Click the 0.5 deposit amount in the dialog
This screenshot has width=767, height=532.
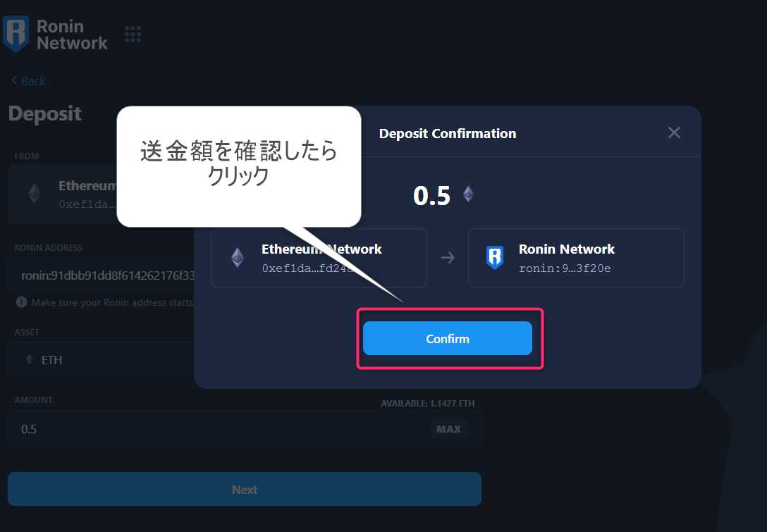[431, 195]
